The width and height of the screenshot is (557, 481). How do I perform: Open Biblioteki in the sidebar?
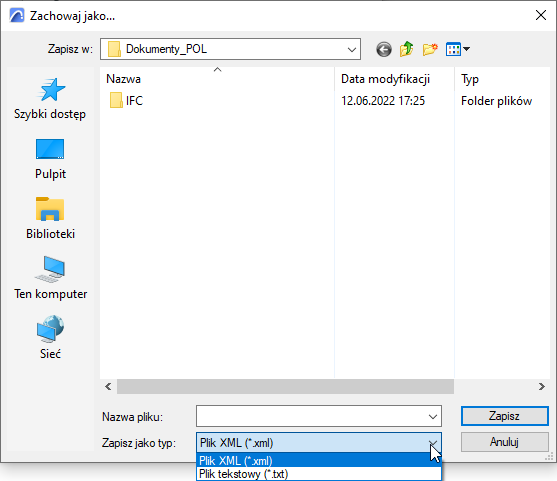pyautogui.click(x=50, y=219)
